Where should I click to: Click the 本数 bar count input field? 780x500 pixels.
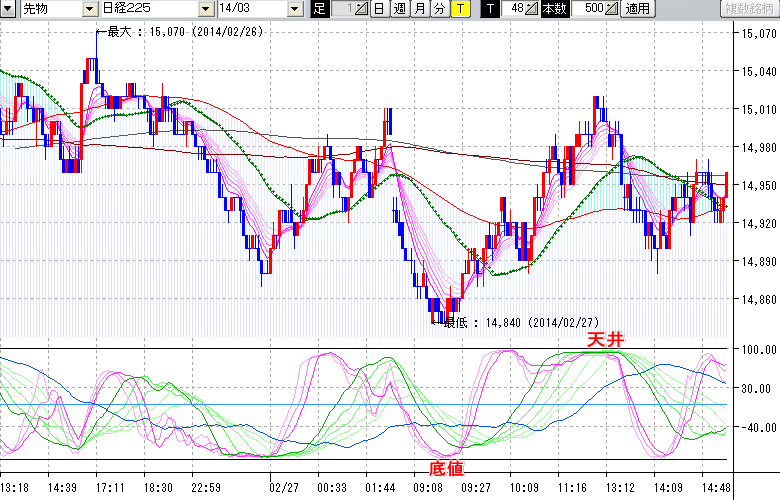tap(587, 9)
